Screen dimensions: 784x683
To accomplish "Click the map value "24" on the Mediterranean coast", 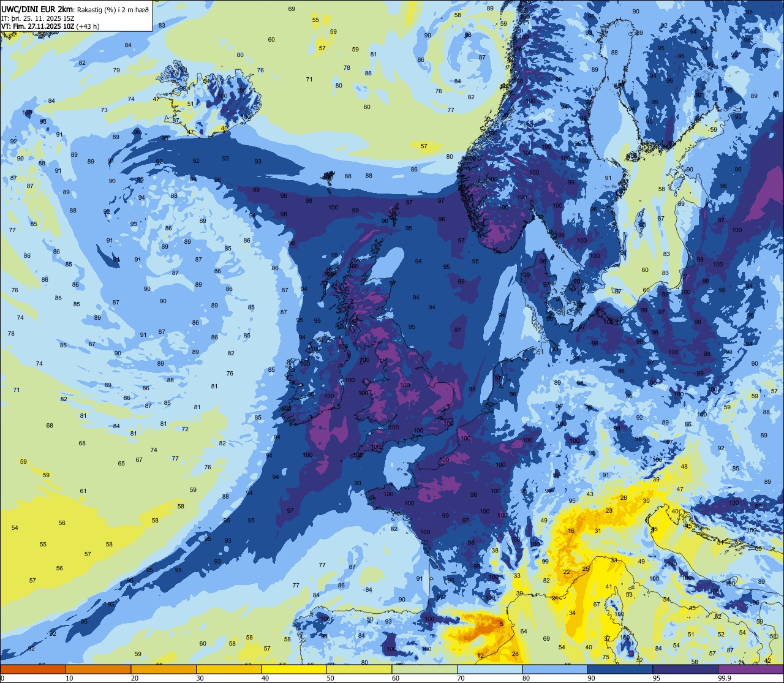I will (554, 598).
